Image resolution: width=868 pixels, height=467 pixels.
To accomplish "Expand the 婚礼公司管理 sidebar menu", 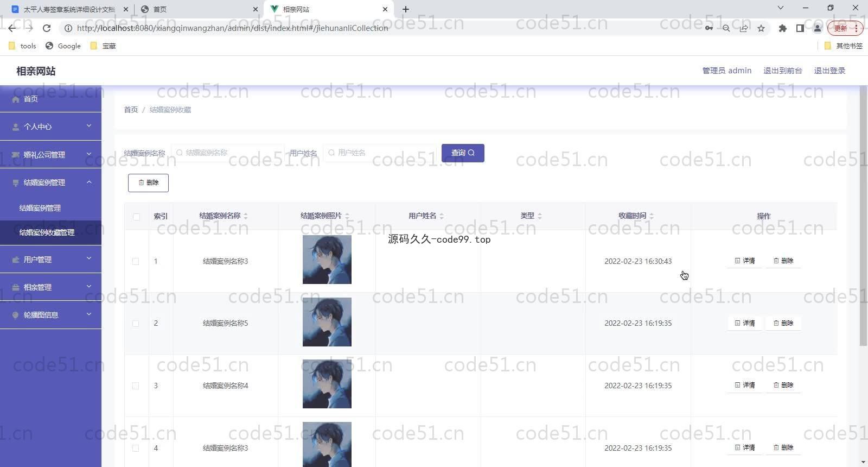I will (50, 155).
